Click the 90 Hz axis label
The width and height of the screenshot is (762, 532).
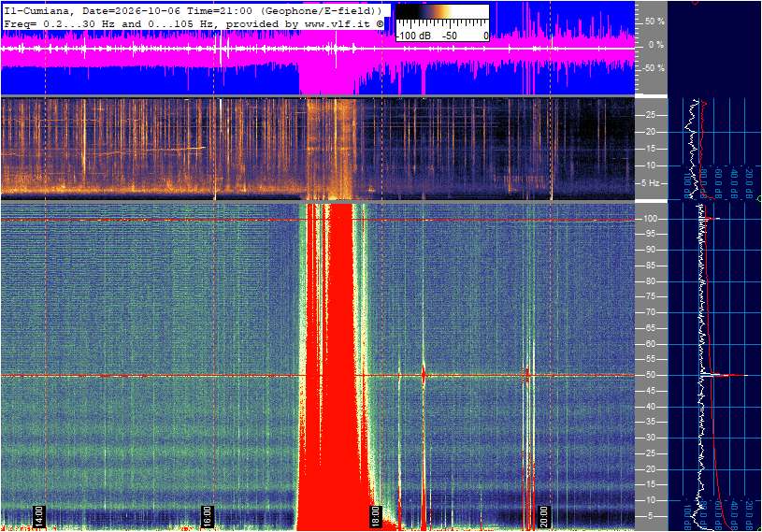click(x=650, y=250)
